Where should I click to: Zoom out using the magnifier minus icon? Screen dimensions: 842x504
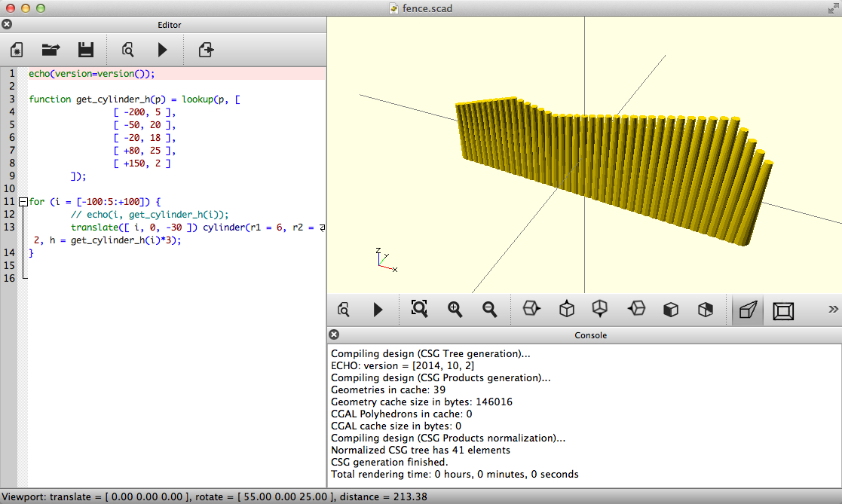(x=489, y=309)
